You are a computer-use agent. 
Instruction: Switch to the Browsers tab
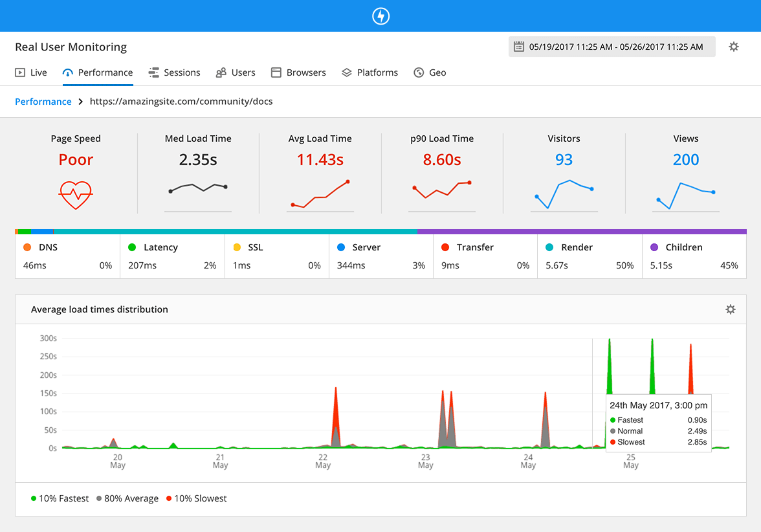[x=298, y=72]
